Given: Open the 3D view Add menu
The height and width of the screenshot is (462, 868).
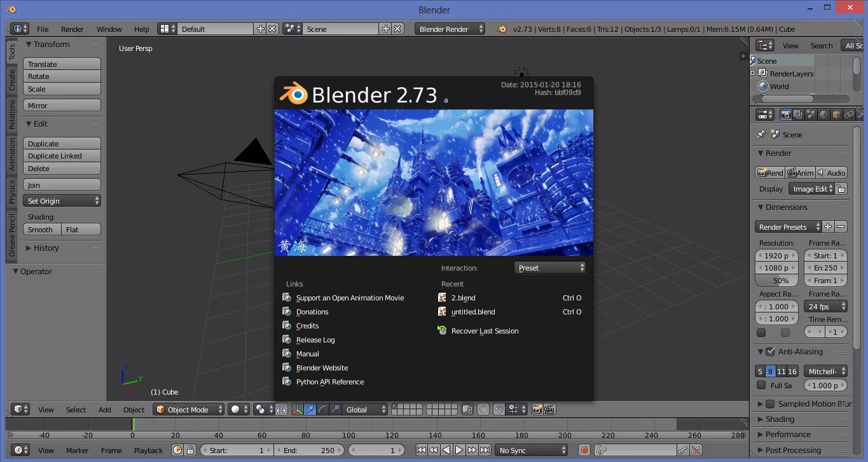Looking at the screenshot, I should pos(105,409).
